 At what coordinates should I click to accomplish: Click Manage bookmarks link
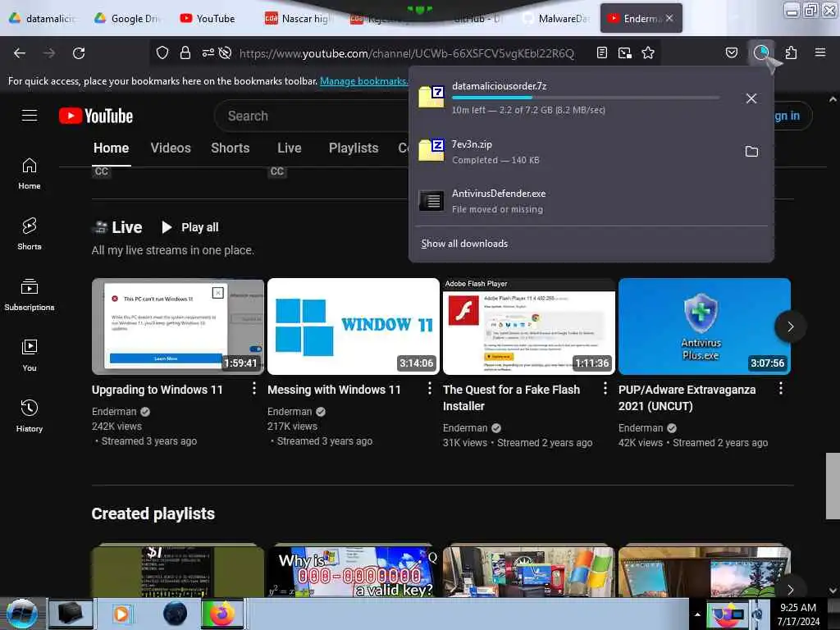363,81
